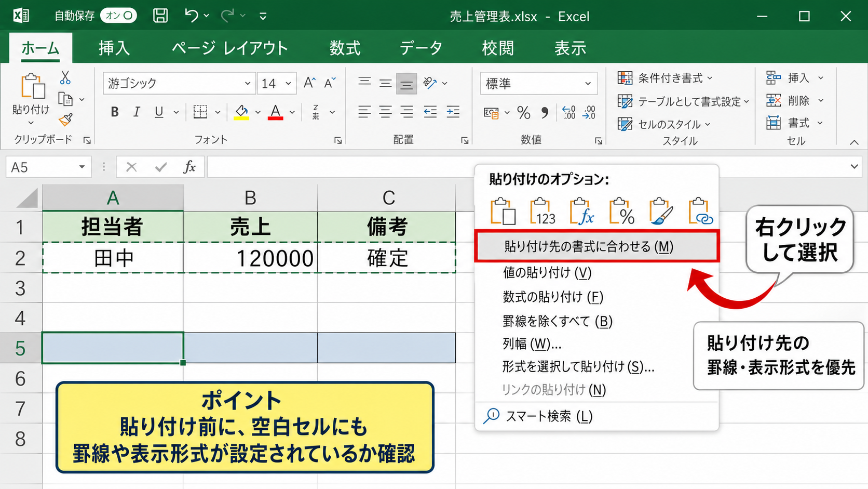Select the Format Painter brush icon
This screenshot has height=489, width=868.
66,120
